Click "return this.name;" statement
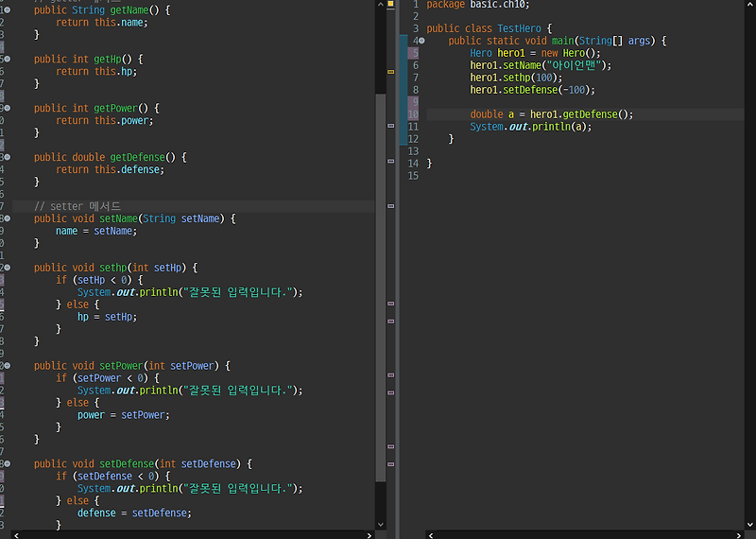This screenshot has width=756, height=539. (102, 23)
